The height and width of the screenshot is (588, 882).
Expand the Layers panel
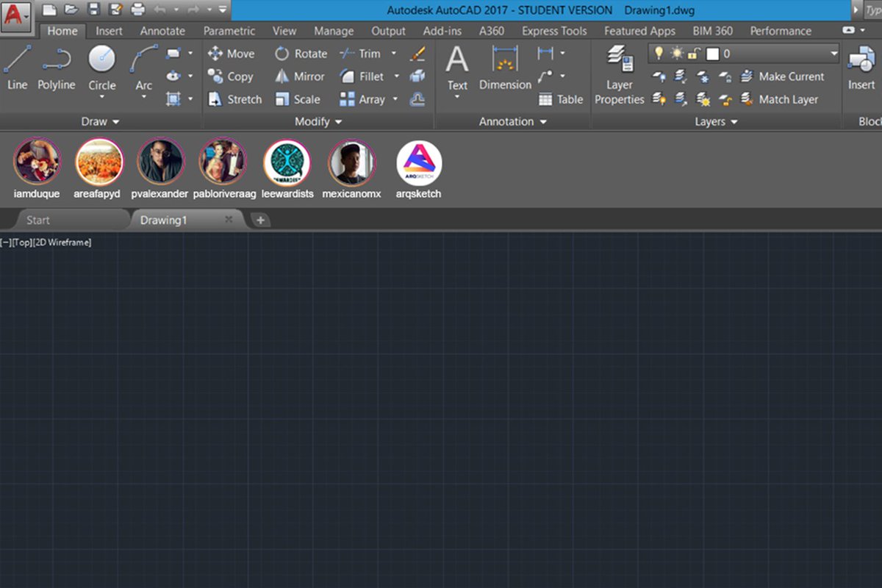coord(716,121)
